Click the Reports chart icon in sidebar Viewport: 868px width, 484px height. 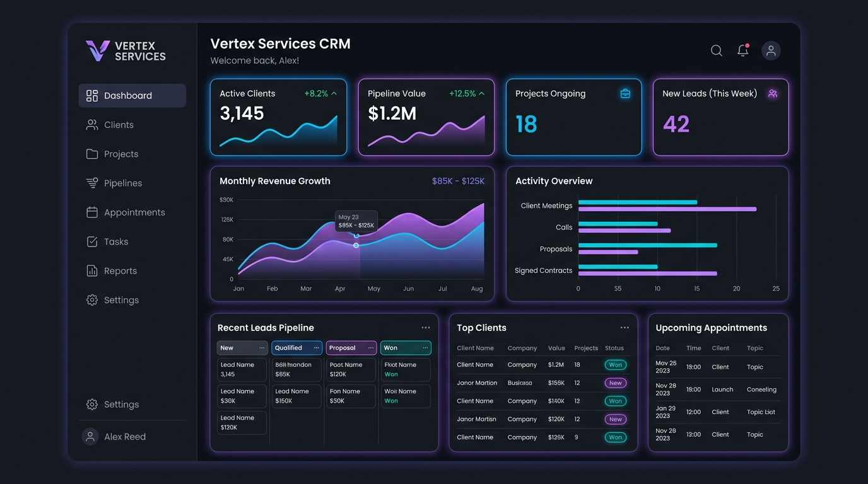pyautogui.click(x=92, y=271)
